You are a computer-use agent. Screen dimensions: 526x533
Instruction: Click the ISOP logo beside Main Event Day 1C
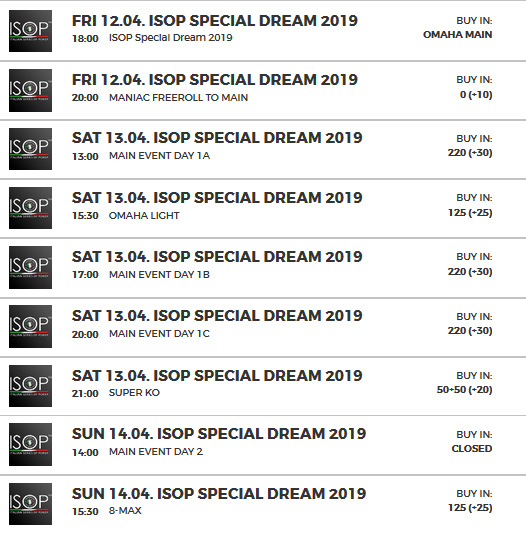[x=30, y=326]
